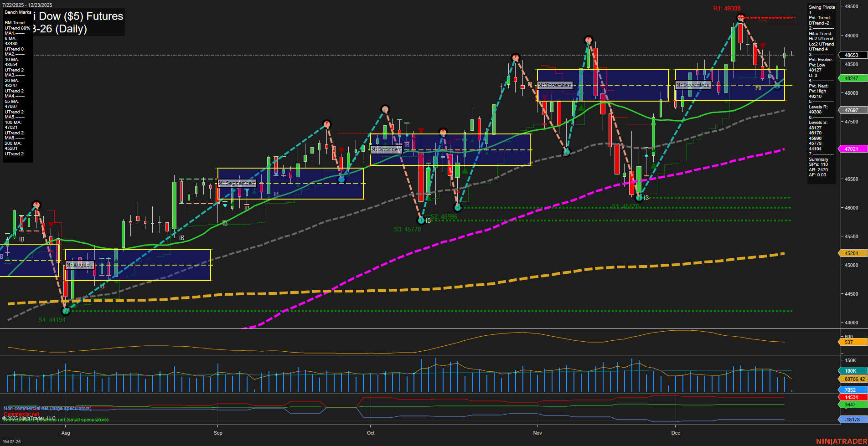Click the Commercial net legend label
The width and height of the screenshot is (868, 446).
22,414
